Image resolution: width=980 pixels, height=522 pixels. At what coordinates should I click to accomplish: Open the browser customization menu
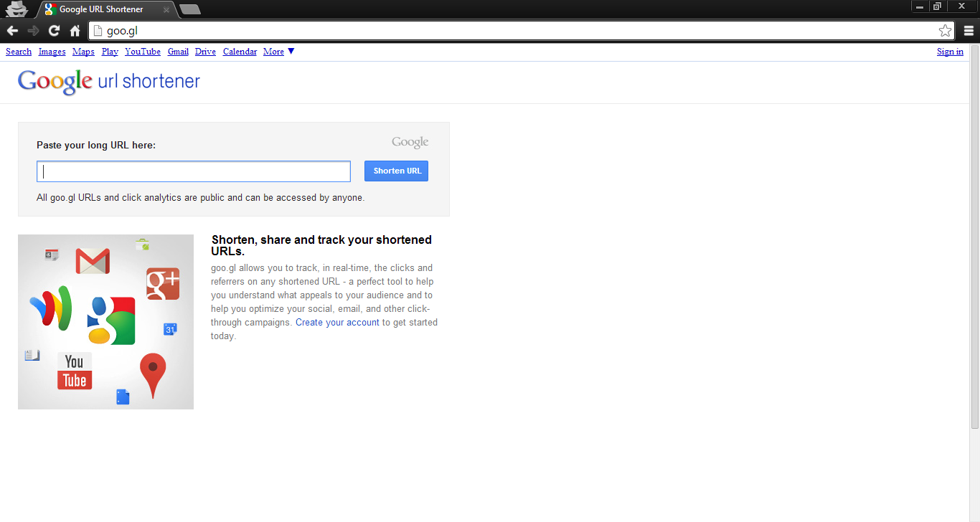pyautogui.click(x=968, y=30)
